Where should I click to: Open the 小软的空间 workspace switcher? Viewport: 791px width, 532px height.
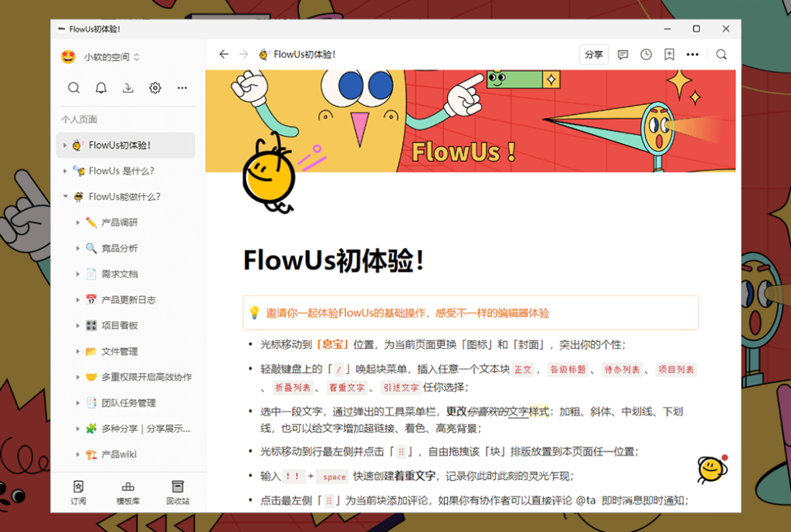(111, 57)
